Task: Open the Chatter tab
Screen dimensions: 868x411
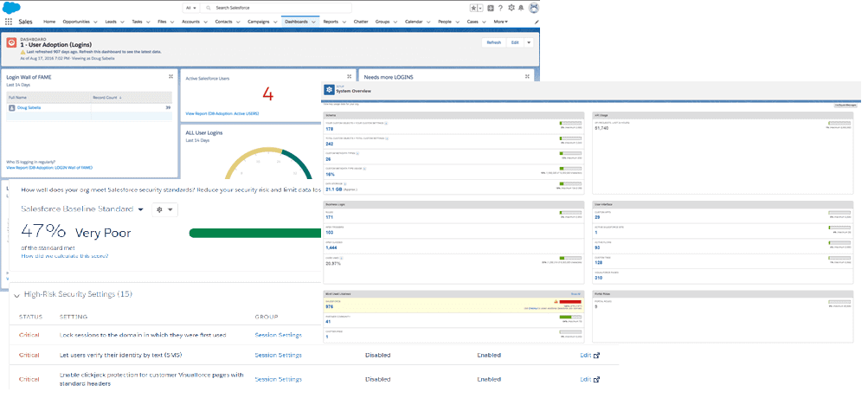Action: click(x=361, y=22)
